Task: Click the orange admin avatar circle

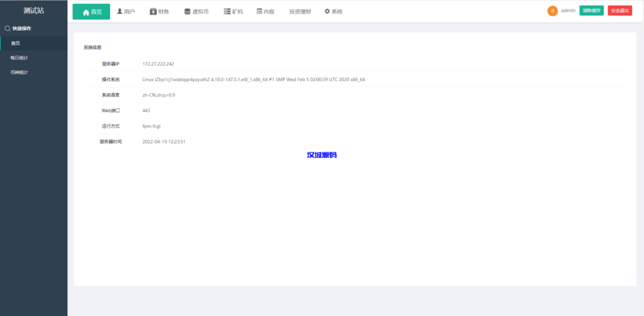Action: (552, 11)
